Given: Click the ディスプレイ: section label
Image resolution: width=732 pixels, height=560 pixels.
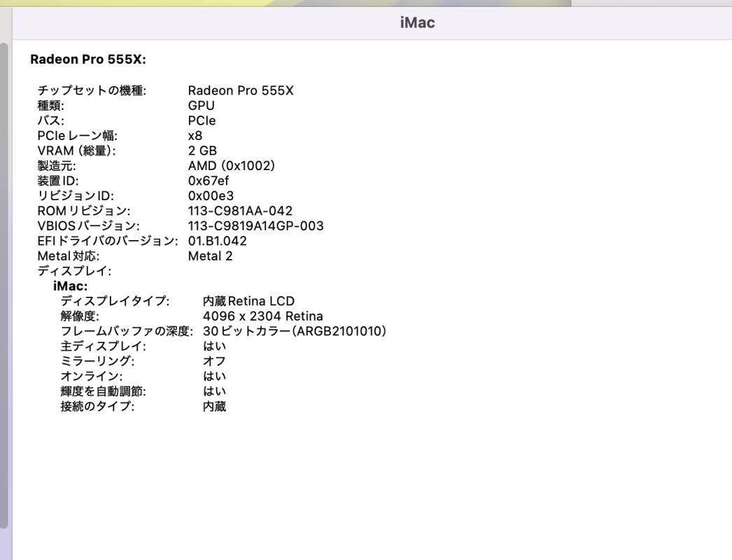Looking at the screenshot, I should pyautogui.click(x=74, y=271).
